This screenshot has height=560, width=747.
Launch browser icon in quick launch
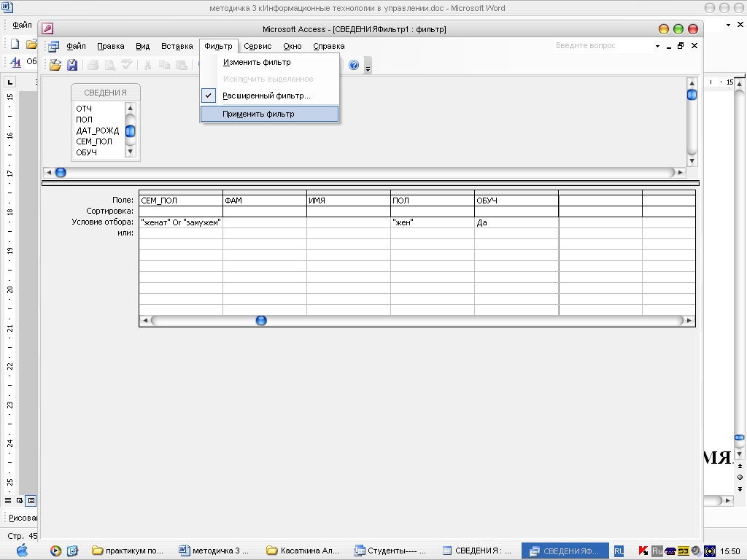coord(72,551)
